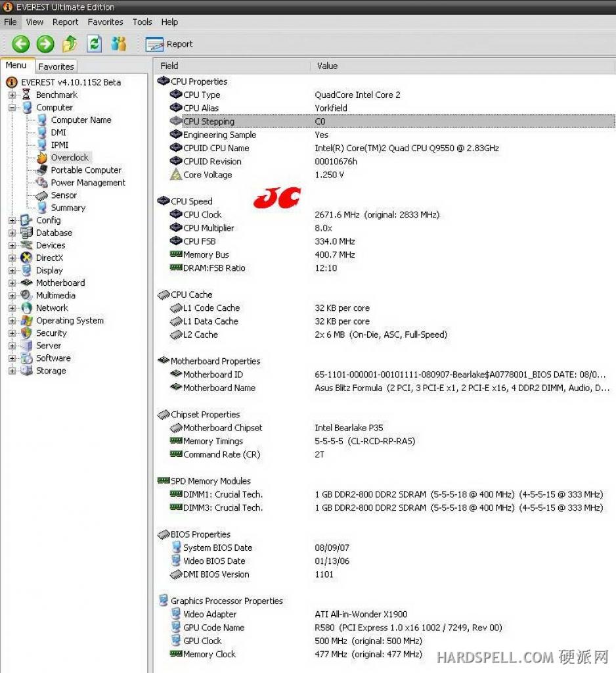Click the Sensor chip icon
616x673 pixels.
point(41,195)
